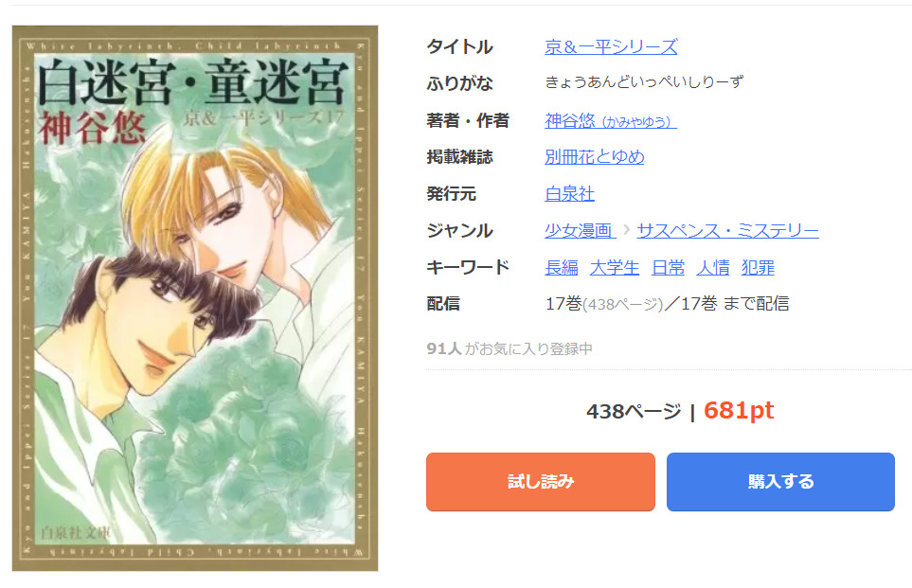Open サスペンス・ミステリー subgenre link
This screenshot has height=588, width=912.
[x=727, y=230]
